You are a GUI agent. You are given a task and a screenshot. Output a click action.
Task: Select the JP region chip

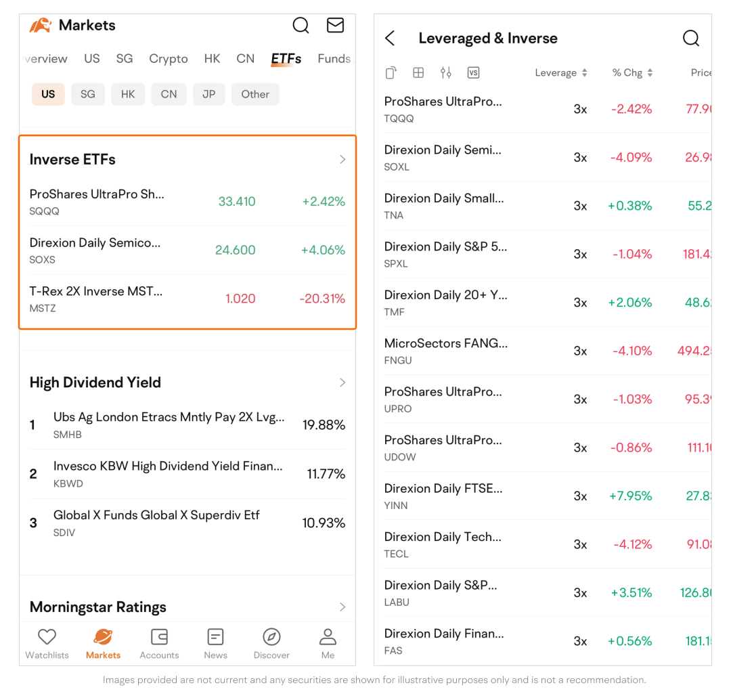click(208, 94)
